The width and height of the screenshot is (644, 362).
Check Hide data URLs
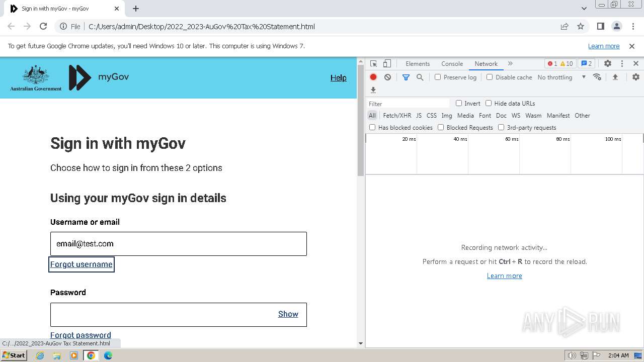[489, 103]
